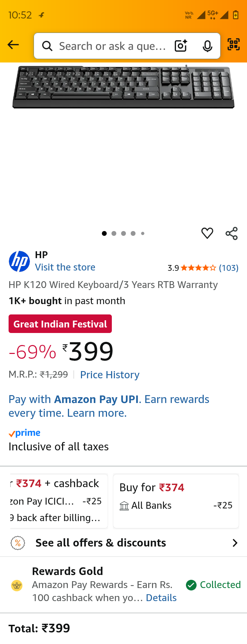View the Price History link
The image size is (247, 644).
pyautogui.click(x=110, y=375)
